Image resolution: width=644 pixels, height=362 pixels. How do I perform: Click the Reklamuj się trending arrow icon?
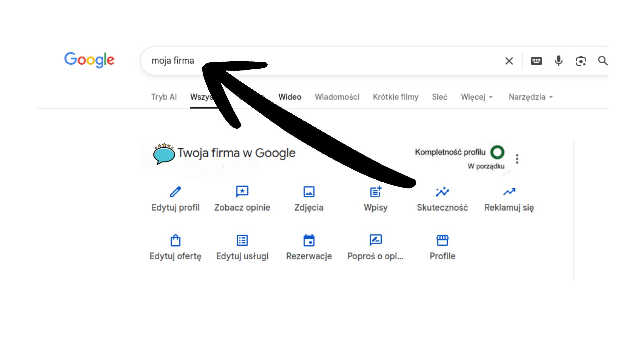(509, 192)
